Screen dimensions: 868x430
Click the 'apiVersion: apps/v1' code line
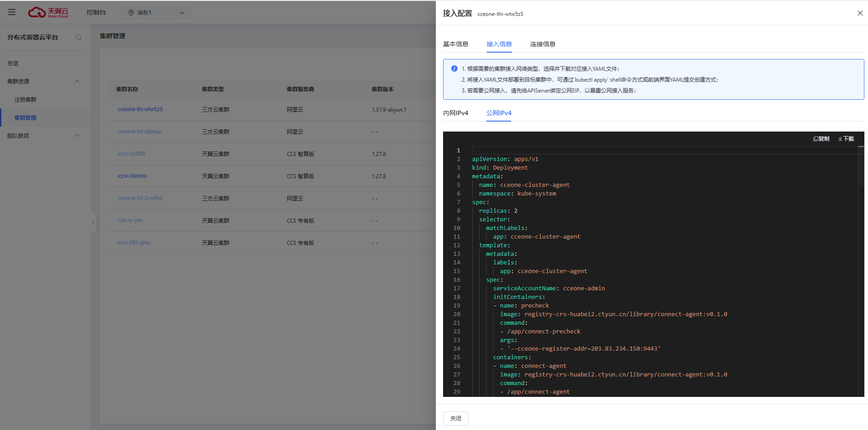click(505, 159)
